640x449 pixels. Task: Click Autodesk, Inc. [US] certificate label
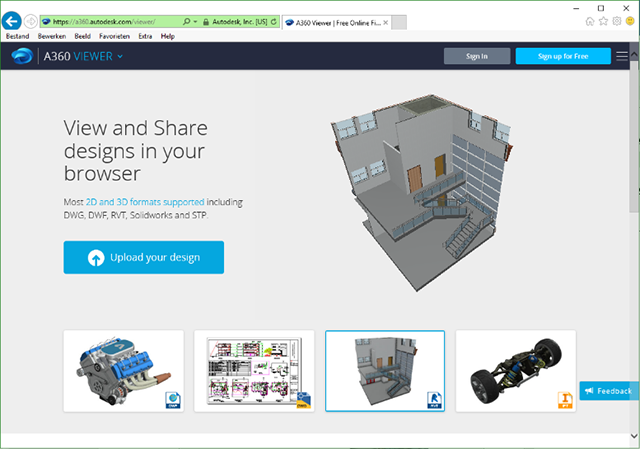240,22
